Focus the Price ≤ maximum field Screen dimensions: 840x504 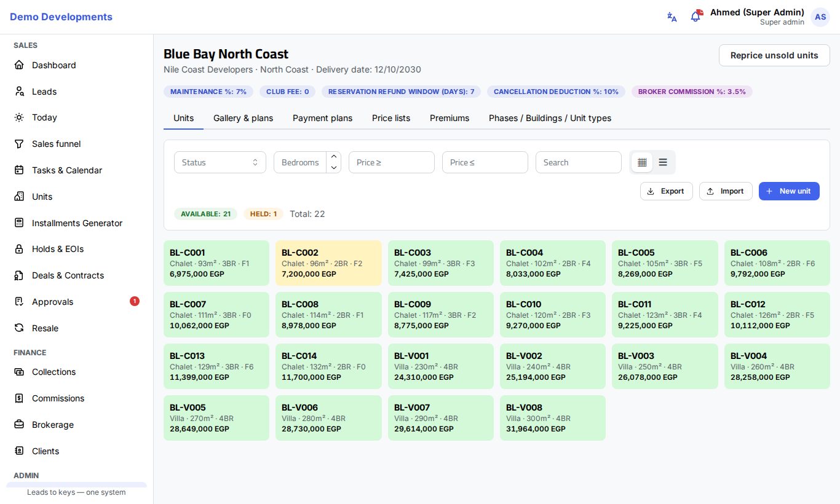485,162
